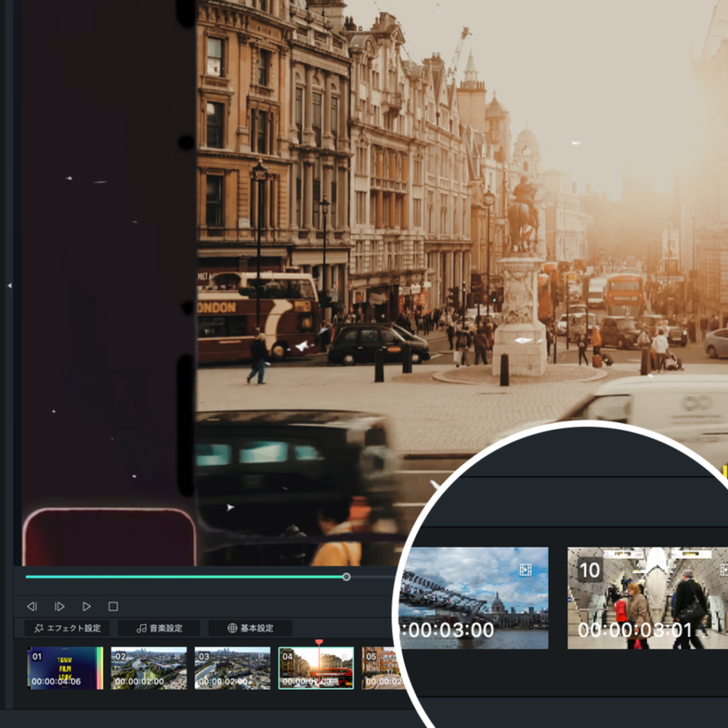Image resolution: width=728 pixels, height=728 pixels.
Task: Open 基本設定 basic settings
Action: 250,628
